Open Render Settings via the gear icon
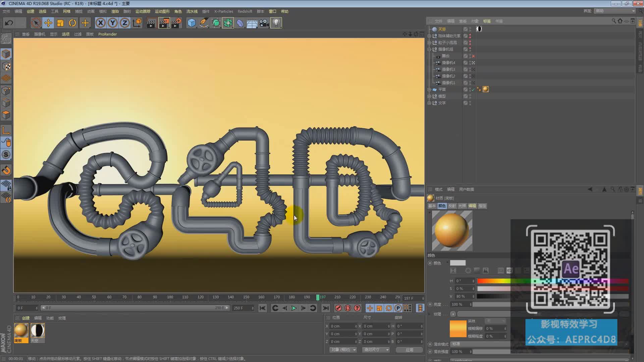The image size is (644, 362). point(177,23)
